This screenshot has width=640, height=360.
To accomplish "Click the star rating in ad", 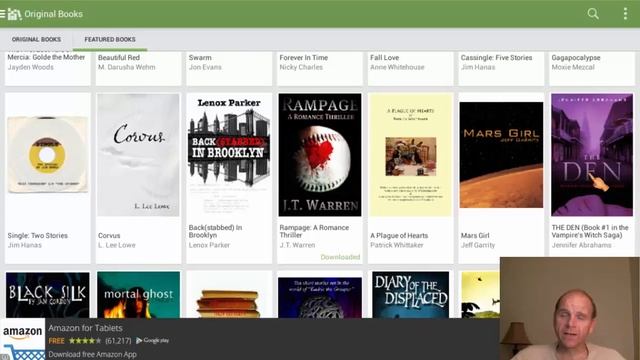I will (x=85, y=340).
